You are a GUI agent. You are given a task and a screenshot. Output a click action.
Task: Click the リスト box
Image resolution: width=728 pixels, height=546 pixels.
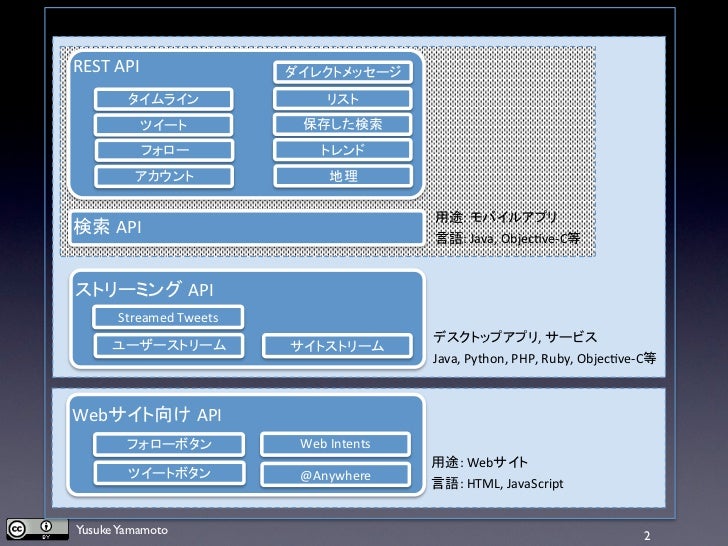tap(343, 99)
